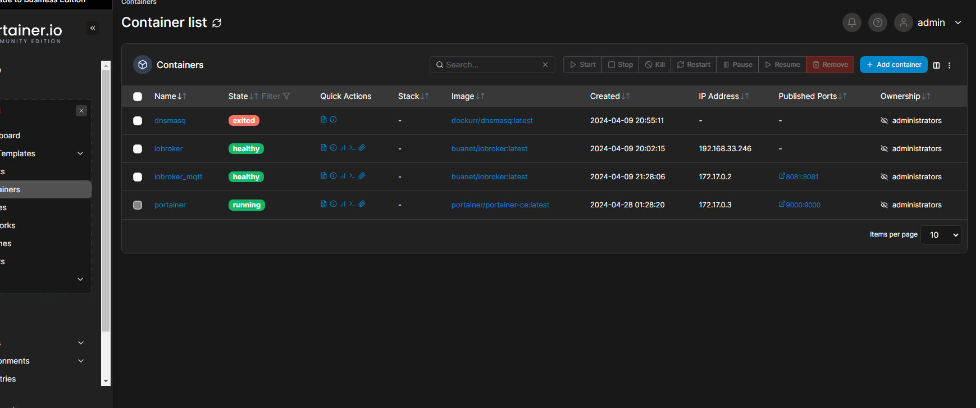View stats for the portainer container

tap(343, 204)
